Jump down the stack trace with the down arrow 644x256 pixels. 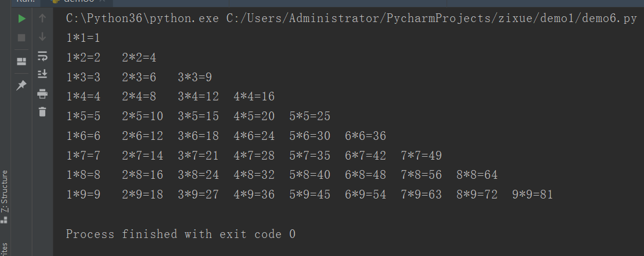click(42, 37)
